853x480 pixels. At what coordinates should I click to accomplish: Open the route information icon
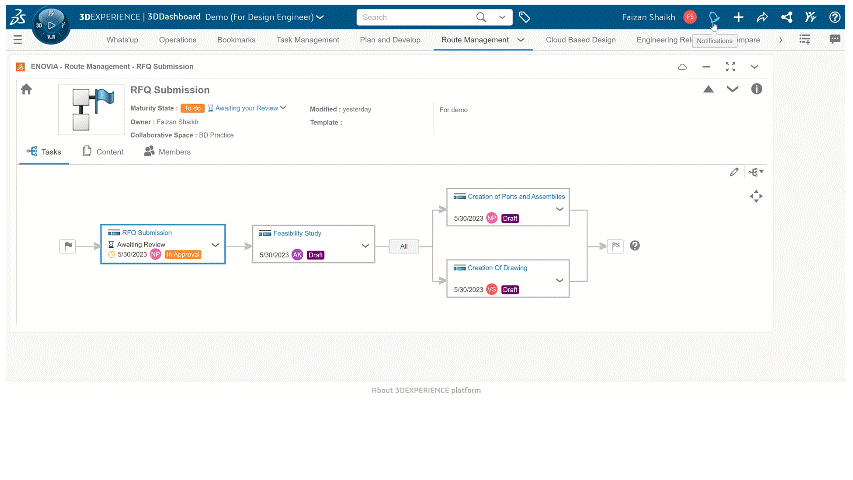(756, 89)
